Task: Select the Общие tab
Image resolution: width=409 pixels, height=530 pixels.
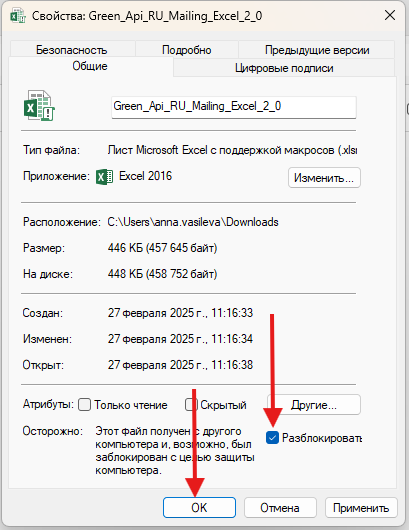Action: coord(90,66)
